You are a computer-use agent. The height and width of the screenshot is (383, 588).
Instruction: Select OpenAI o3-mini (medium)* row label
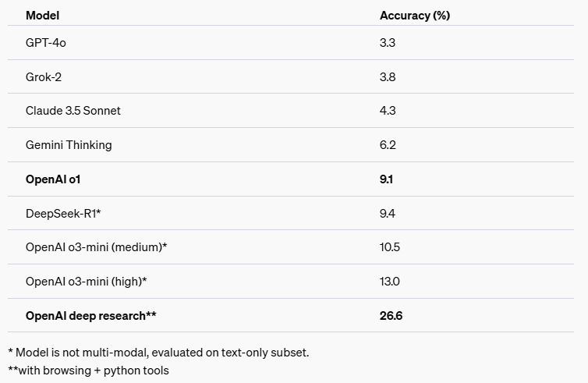(97, 247)
